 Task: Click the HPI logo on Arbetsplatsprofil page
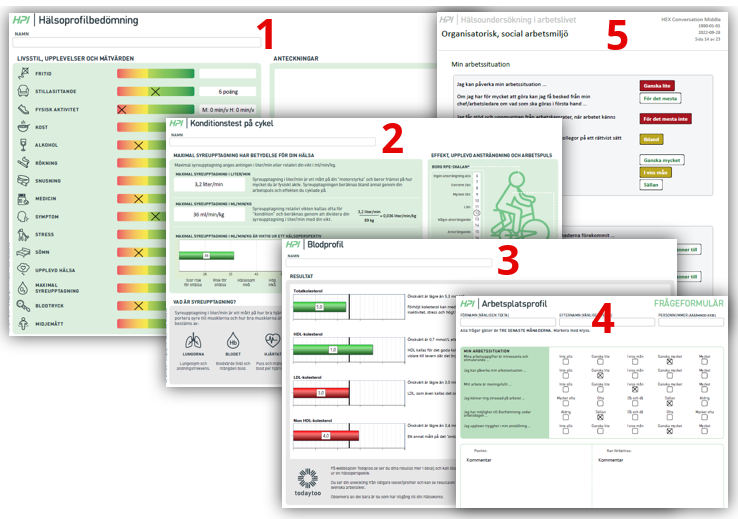pyautogui.click(x=467, y=303)
